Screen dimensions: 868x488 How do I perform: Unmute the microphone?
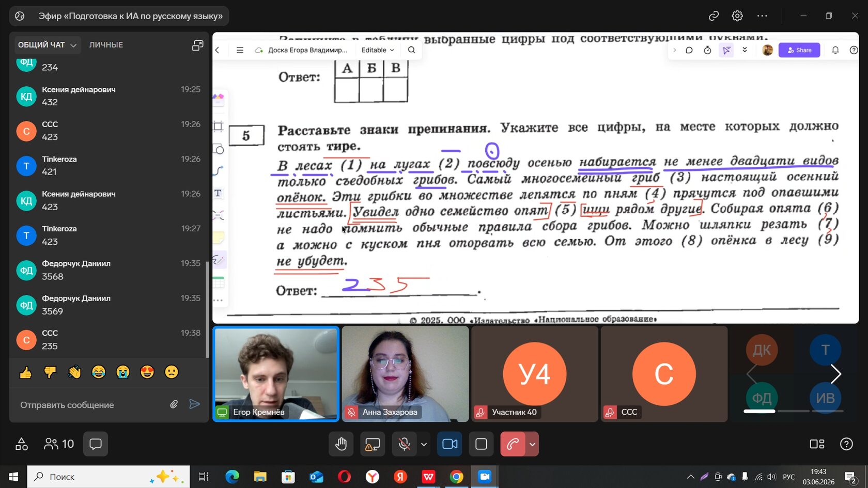pos(405,444)
